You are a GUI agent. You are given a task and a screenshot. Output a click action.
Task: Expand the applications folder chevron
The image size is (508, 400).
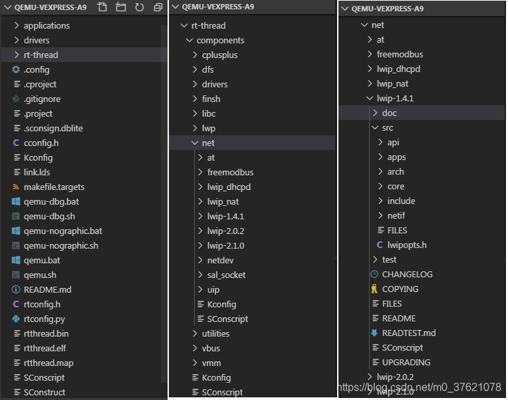[x=16, y=25]
